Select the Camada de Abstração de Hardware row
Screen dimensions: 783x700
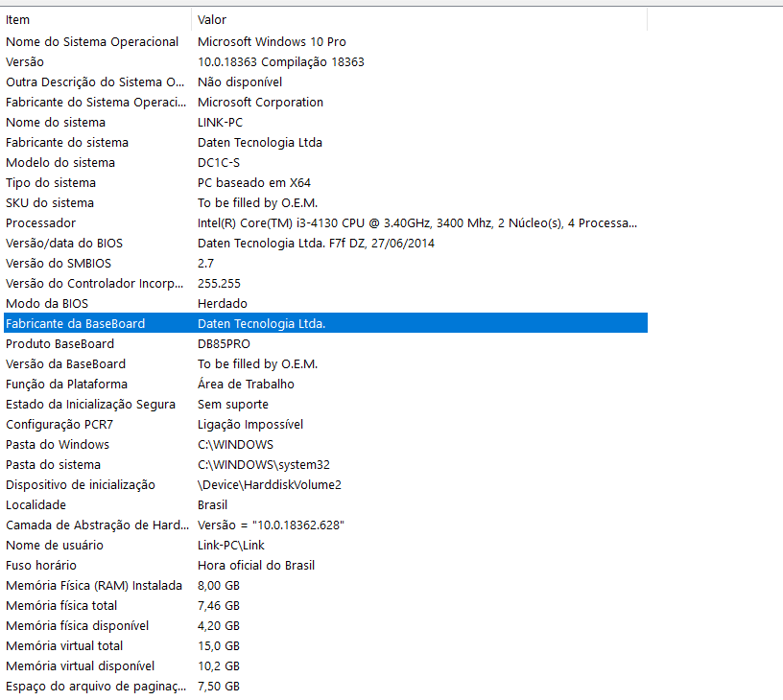point(325,525)
